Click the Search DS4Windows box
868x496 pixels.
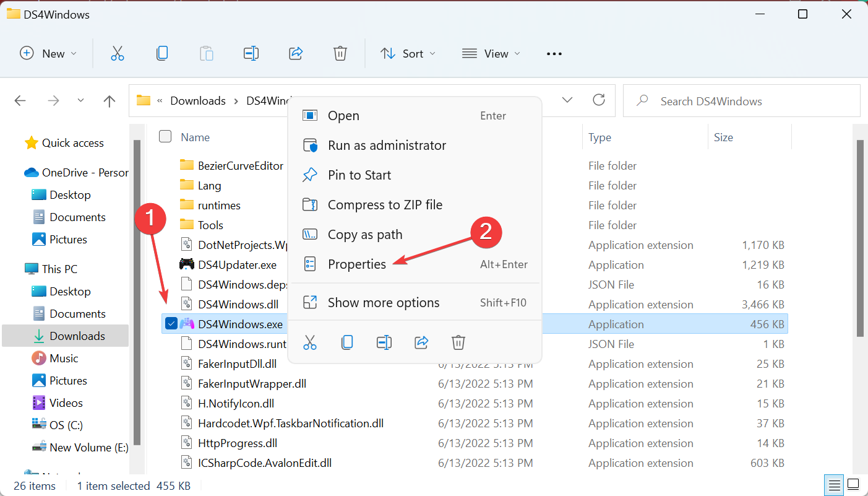(741, 101)
